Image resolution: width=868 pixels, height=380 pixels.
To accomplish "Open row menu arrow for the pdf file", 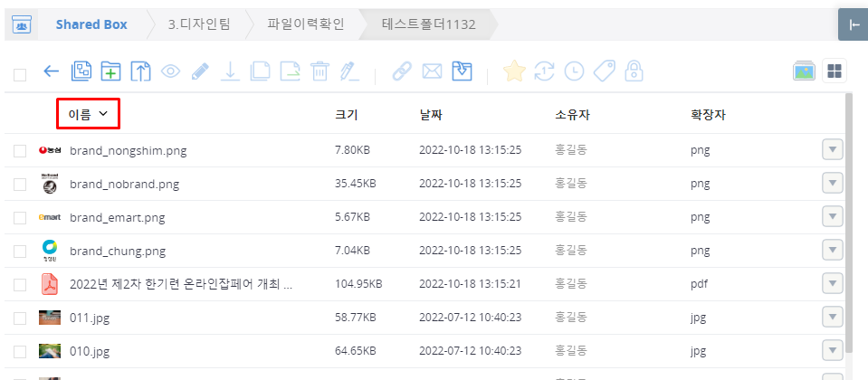I will click(833, 284).
